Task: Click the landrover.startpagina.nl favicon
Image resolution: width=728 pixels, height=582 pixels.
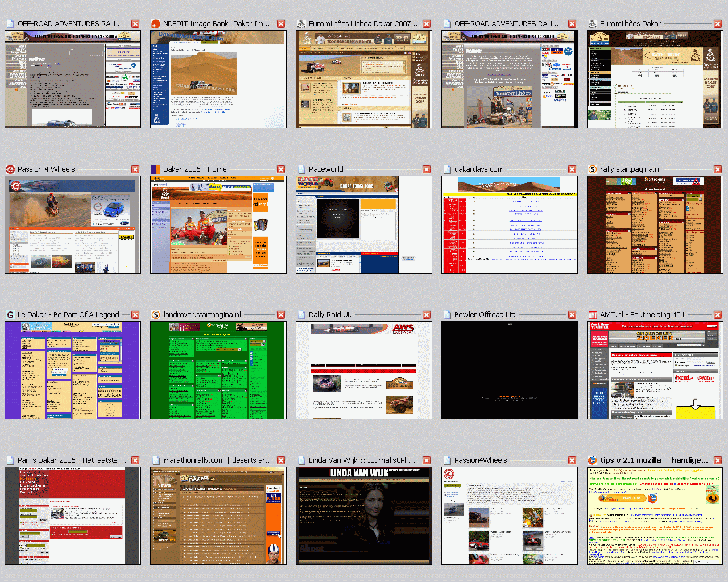Action: (156, 315)
